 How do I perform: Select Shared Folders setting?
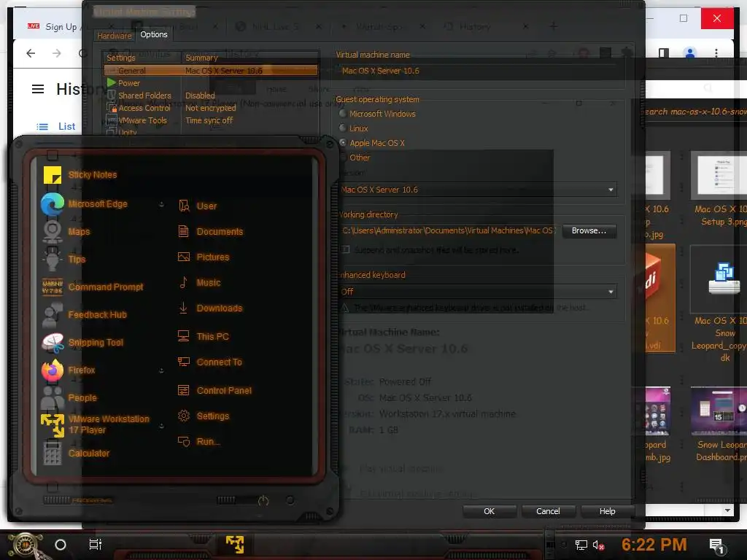point(144,96)
